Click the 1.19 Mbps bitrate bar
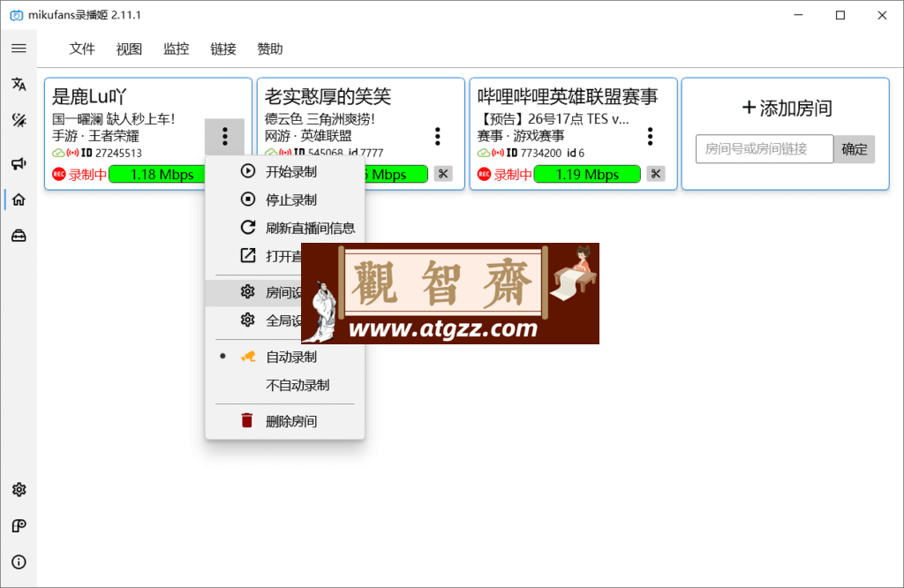The image size is (904, 588). click(587, 174)
